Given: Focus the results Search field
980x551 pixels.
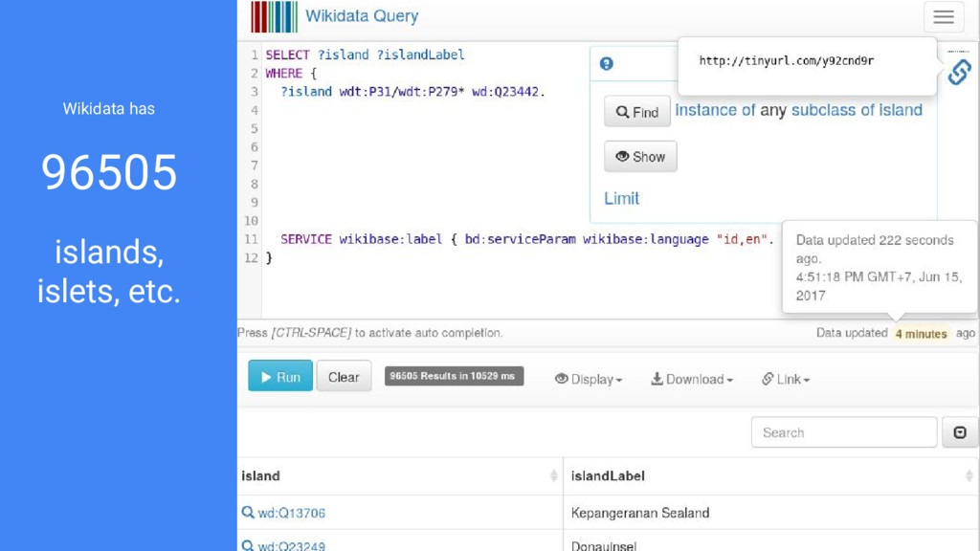Looking at the screenshot, I should click(x=844, y=432).
